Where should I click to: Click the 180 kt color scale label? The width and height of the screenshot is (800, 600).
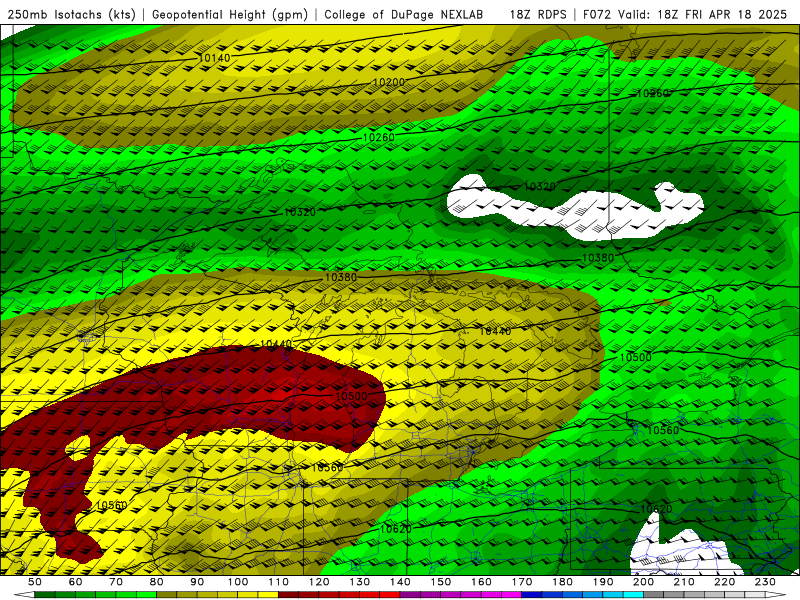[562, 582]
